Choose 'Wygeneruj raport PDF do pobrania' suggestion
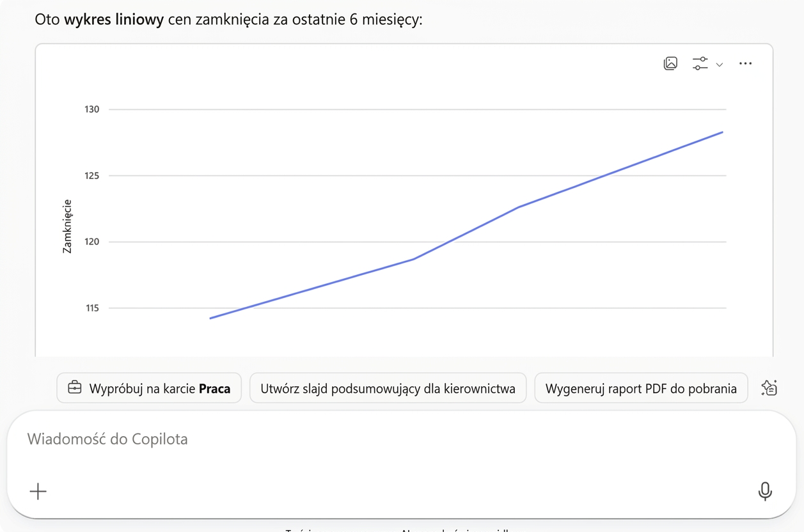This screenshot has width=804, height=532. (641, 388)
